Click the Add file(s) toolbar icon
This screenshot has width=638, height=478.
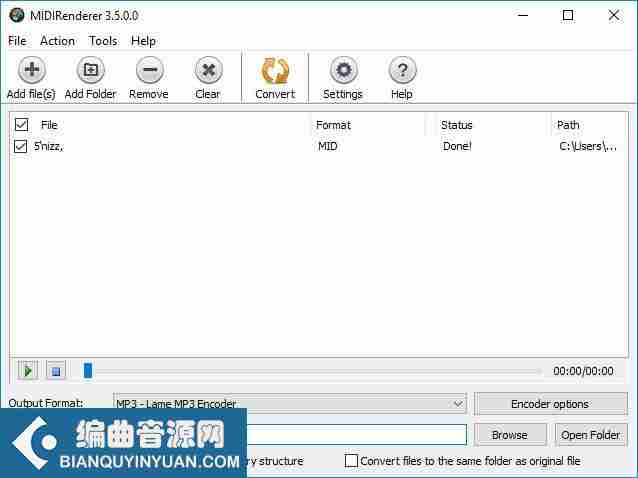click(32, 70)
